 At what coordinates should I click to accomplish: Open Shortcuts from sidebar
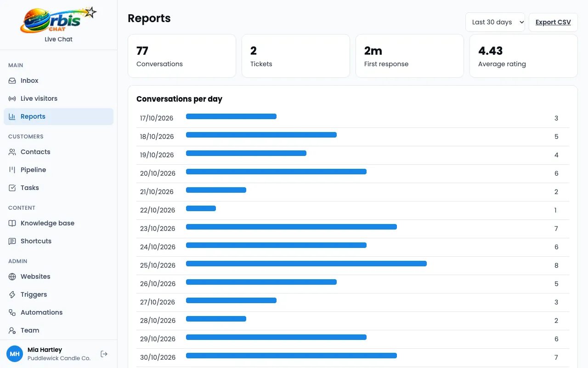tap(59, 241)
